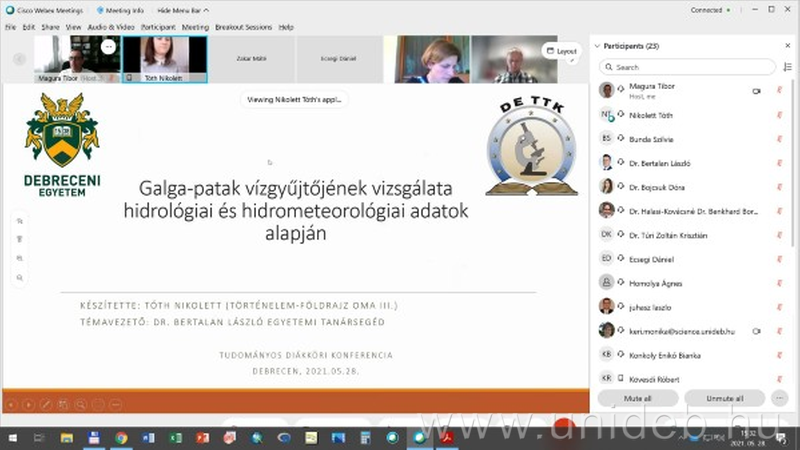Collapse the Hide Menu Bar control

(x=181, y=10)
